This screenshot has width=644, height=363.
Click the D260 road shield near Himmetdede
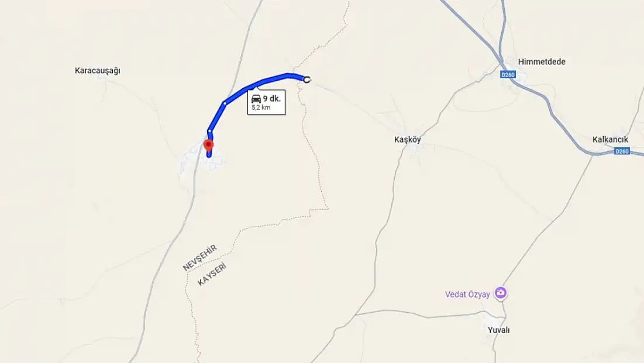pos(508,75)
